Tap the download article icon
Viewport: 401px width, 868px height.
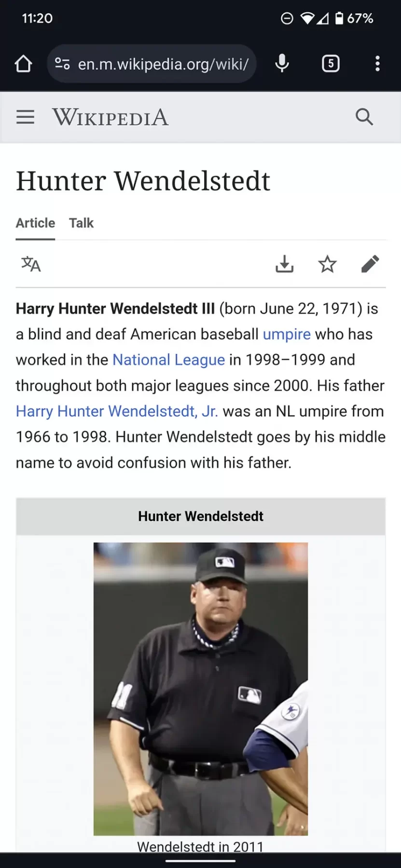coord(284,264)
